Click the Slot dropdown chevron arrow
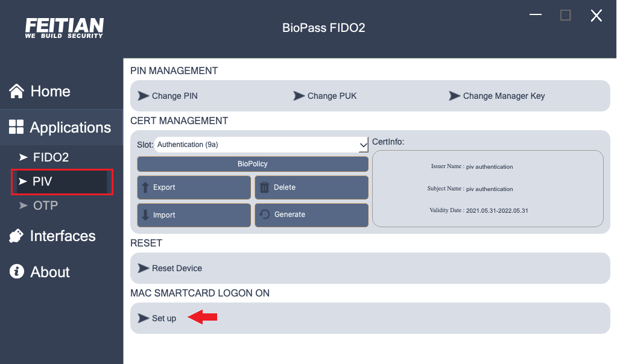Viewport: 617px width, 364px height. pos(363,145)
